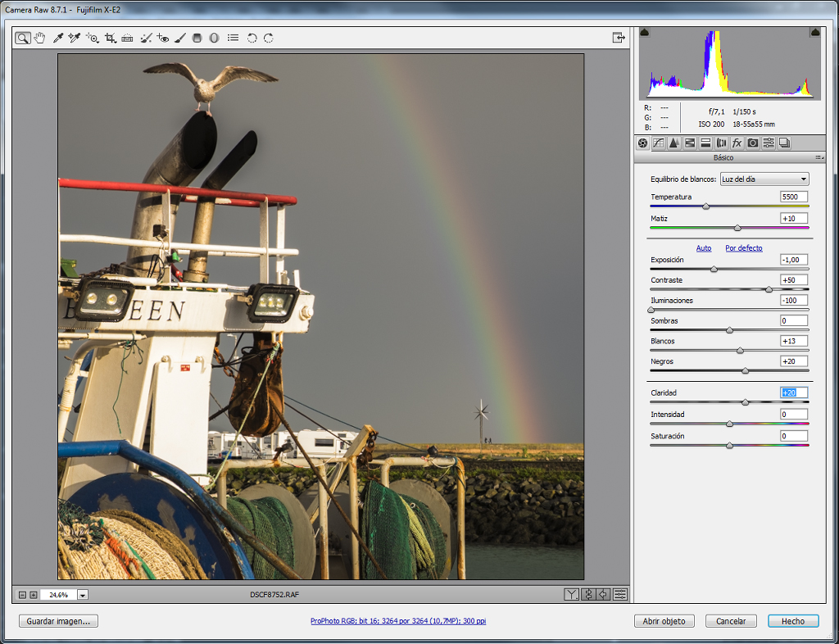The image size is (839, 644).
Task: Rotate image 90° clockwise
Action: (269, 38)
